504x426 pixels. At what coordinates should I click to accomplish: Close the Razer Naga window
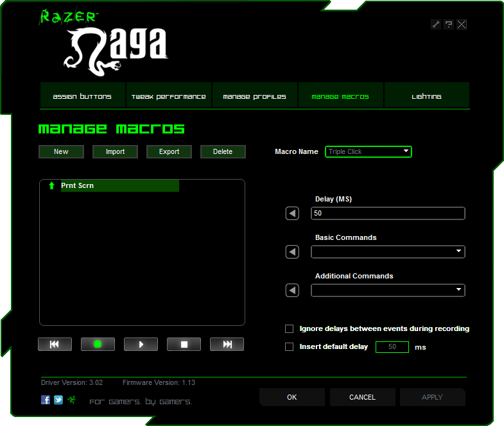click(462, 24)
